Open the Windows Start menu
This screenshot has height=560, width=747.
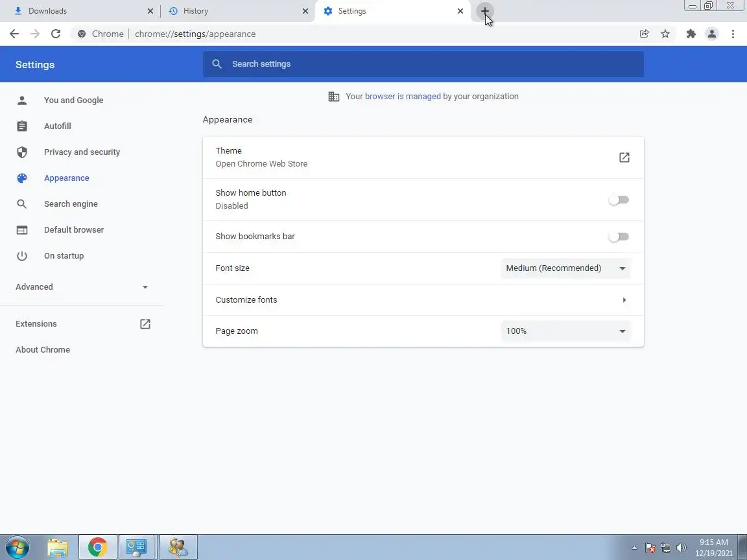17,547
